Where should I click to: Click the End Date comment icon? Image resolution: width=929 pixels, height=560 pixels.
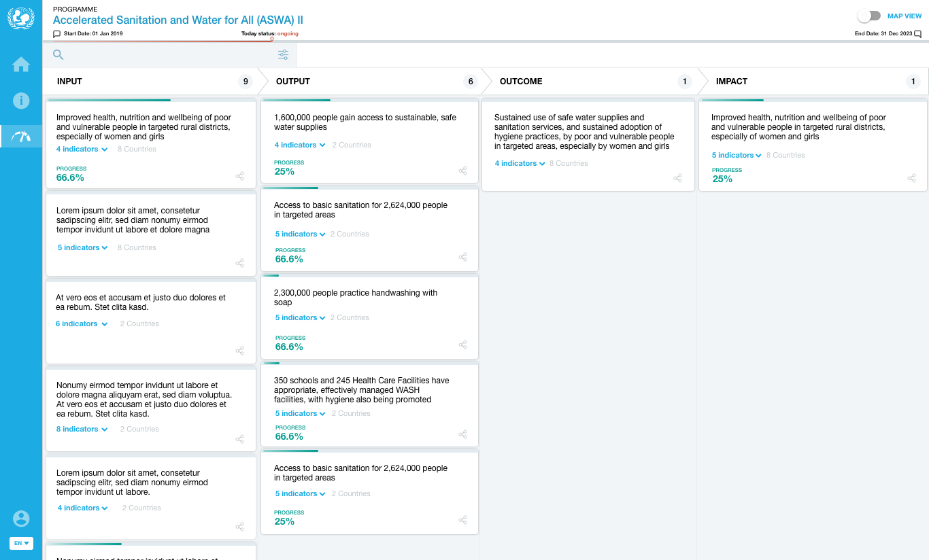918,34
